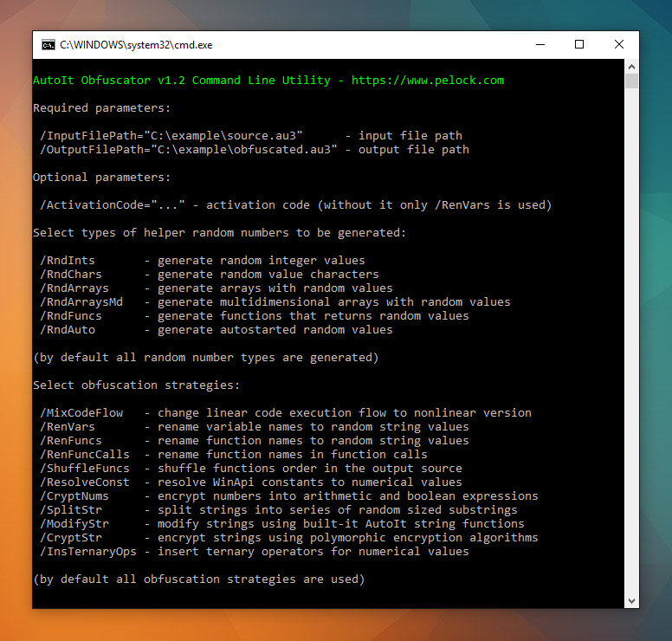This screenshot has width=672, height=641.
Task: Click 'Select types of helper random numbers' line
Action: tap(219, 233)
